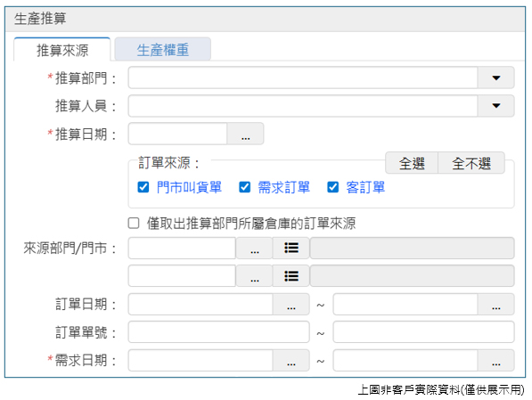This screenshot has height=400, width=532.
Task: Open 訂單日期 start date picker
Action: [291, 304]
